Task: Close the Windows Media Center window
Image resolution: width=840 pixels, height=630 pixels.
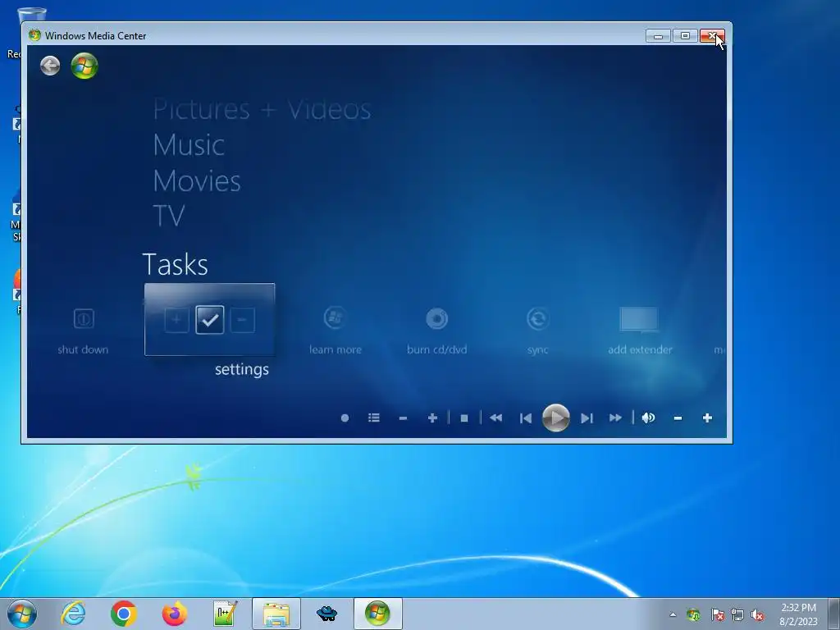Action: tap(712, 36)
